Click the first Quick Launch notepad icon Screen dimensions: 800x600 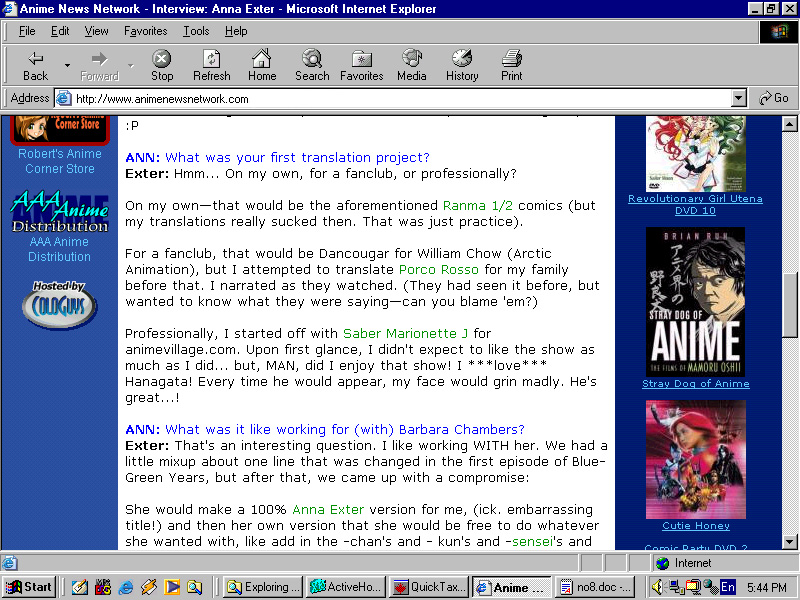(x=80, y=587)
